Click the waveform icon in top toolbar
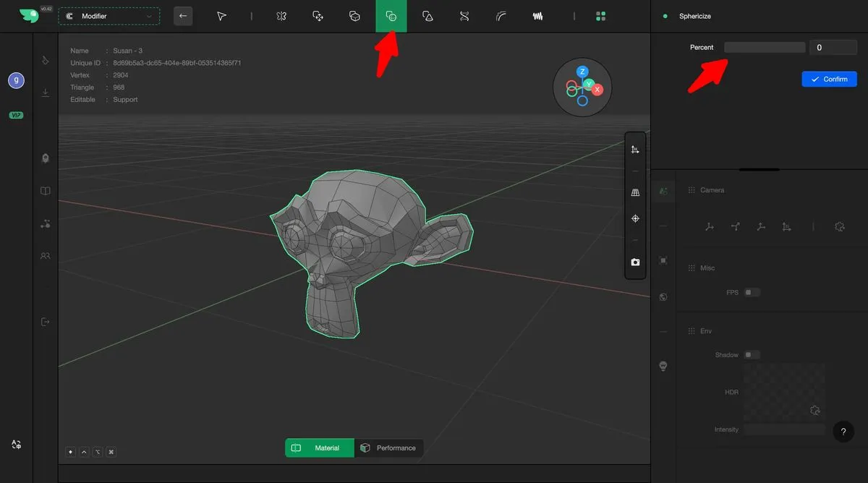Image resolution: width=868 pixels, height=483 pixels. [537, 16]
